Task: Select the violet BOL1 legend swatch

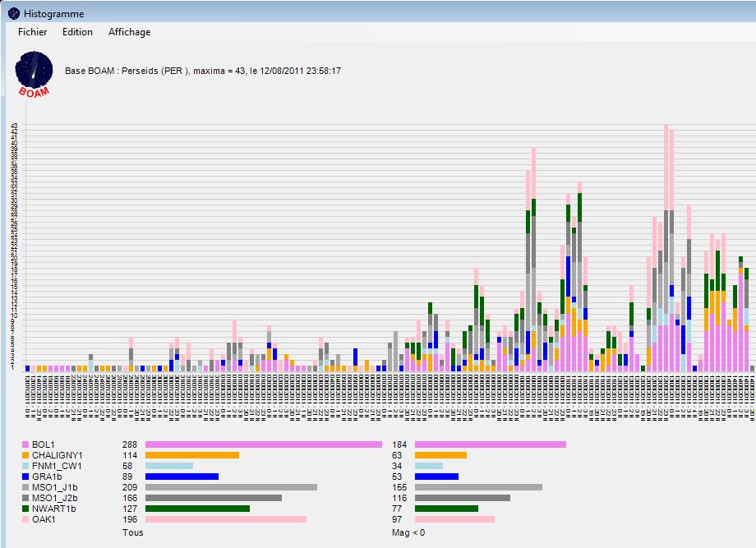Action: pyautogui.click(x=25, y=444)
